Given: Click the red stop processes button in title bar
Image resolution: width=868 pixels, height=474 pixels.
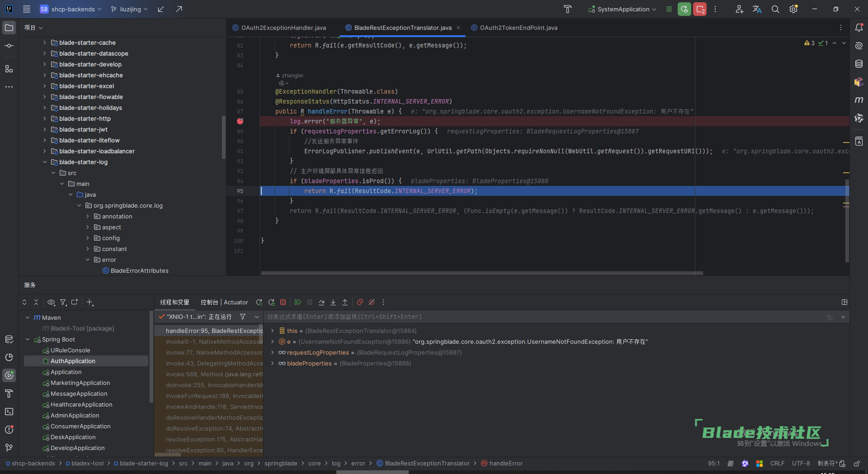Looking at the screenshot, I should [x=700, y=9].
